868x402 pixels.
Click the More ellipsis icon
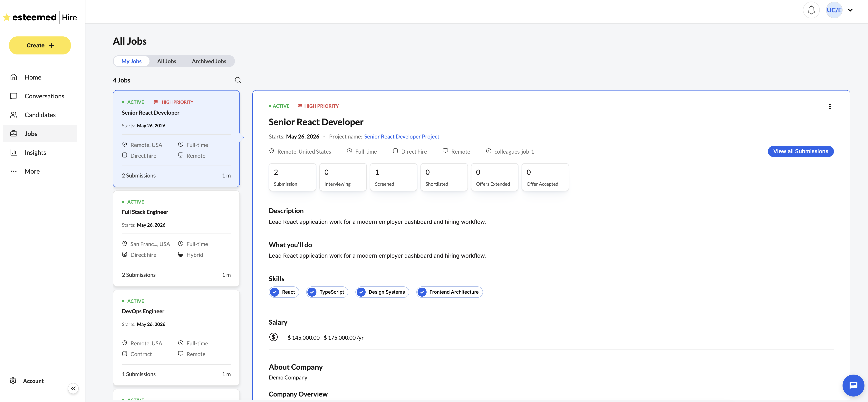tap(14, 171)
